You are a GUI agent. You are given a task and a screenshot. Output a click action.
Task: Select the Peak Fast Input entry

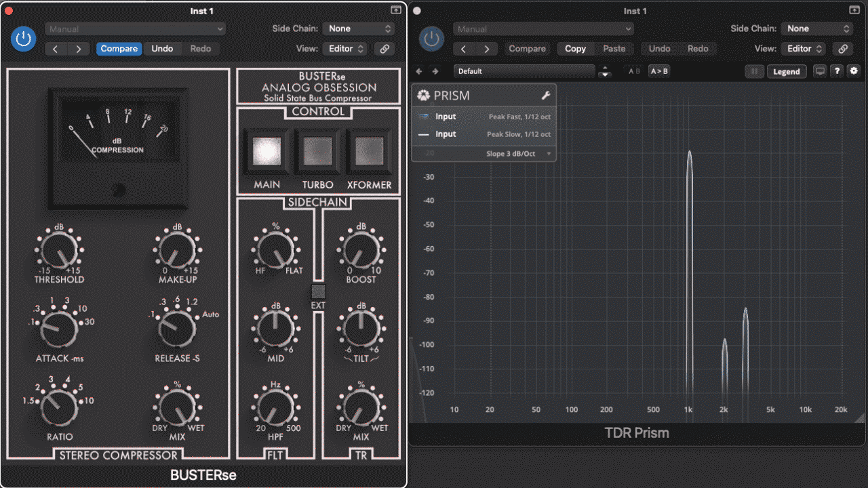point(484,117)
